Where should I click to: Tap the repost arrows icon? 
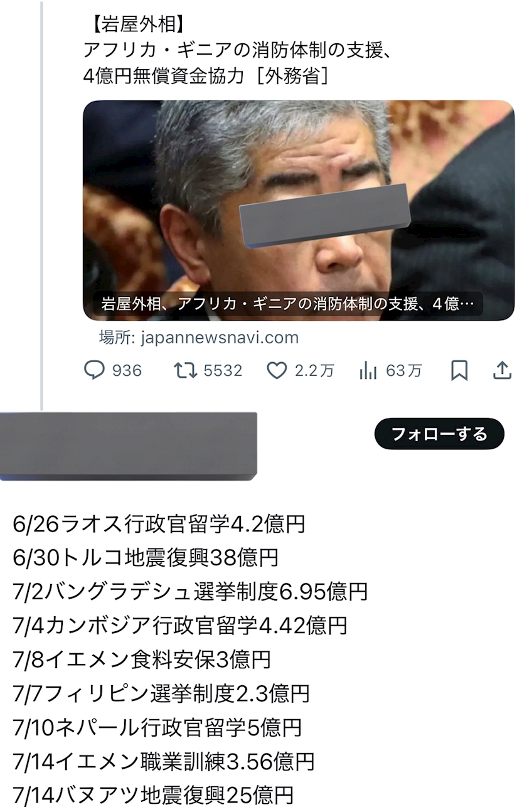click(185, 371)
